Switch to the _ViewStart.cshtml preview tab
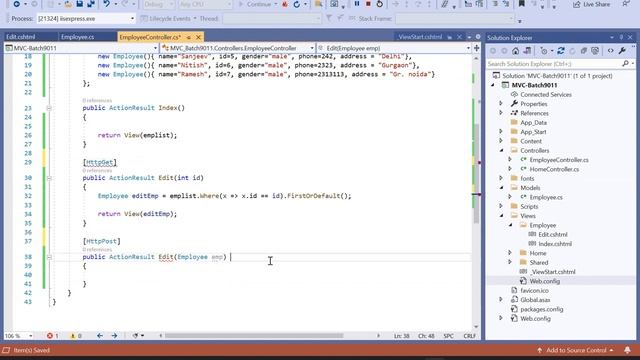Image resolution: width=640 pixels, height=360 pixels. (420, 37)
